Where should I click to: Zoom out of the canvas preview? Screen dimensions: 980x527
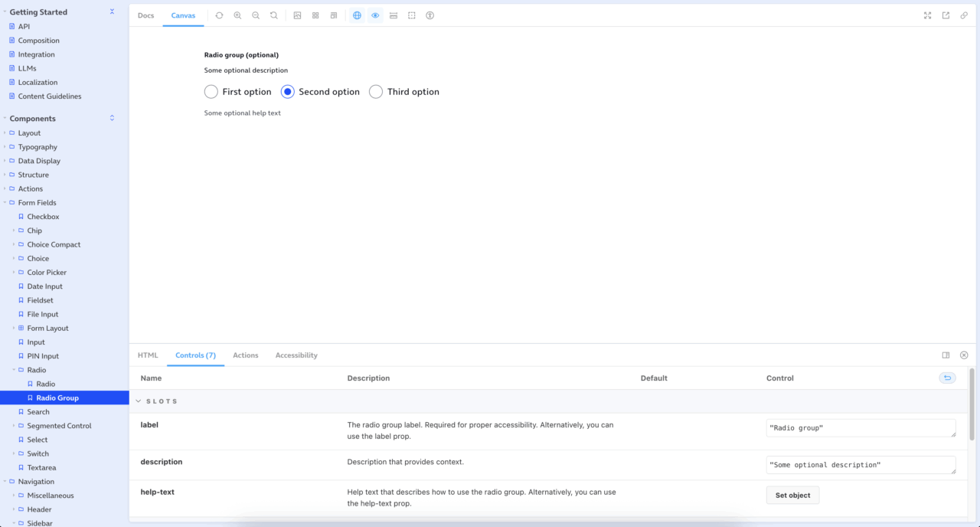tap(256, 15)
